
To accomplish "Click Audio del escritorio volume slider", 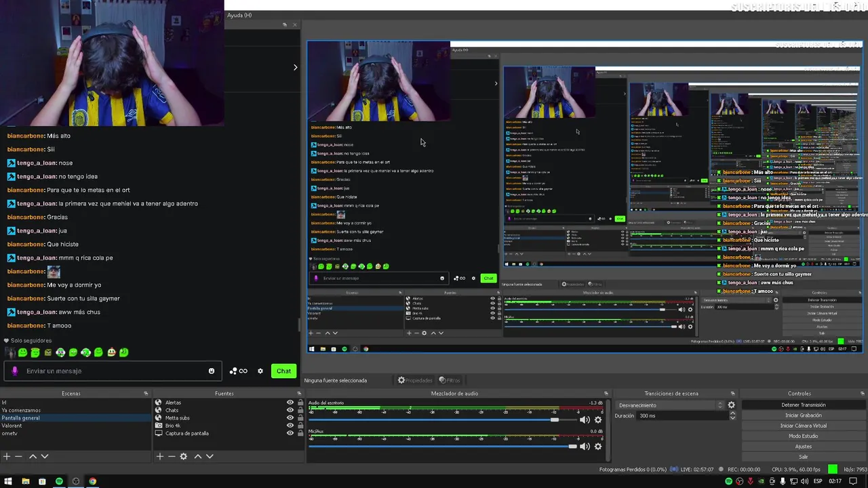I will pyautogui.click(x=442, y=420).
